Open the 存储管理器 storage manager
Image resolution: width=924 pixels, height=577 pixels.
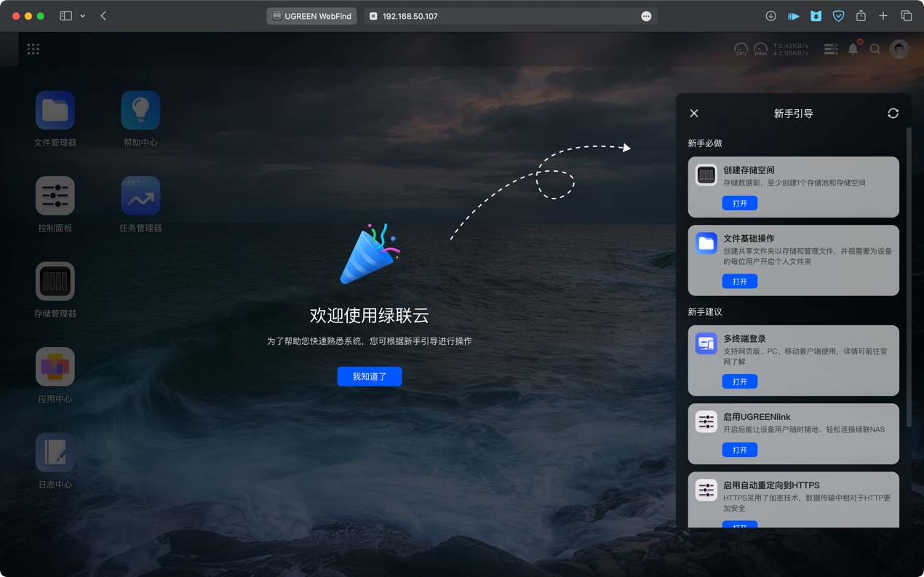(55, 282)
